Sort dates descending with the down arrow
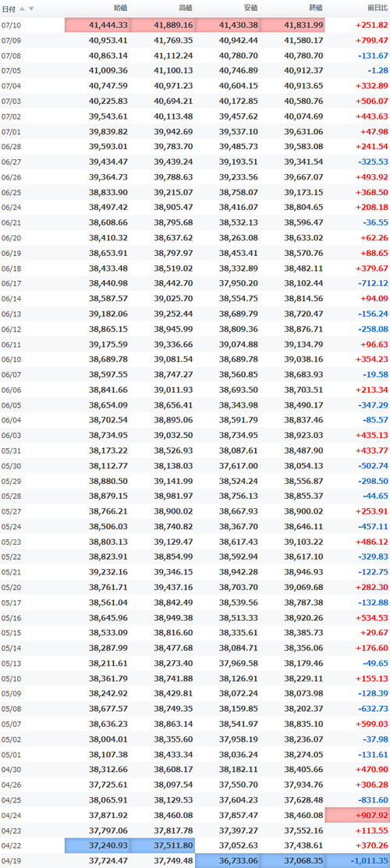 pos(31,9)
